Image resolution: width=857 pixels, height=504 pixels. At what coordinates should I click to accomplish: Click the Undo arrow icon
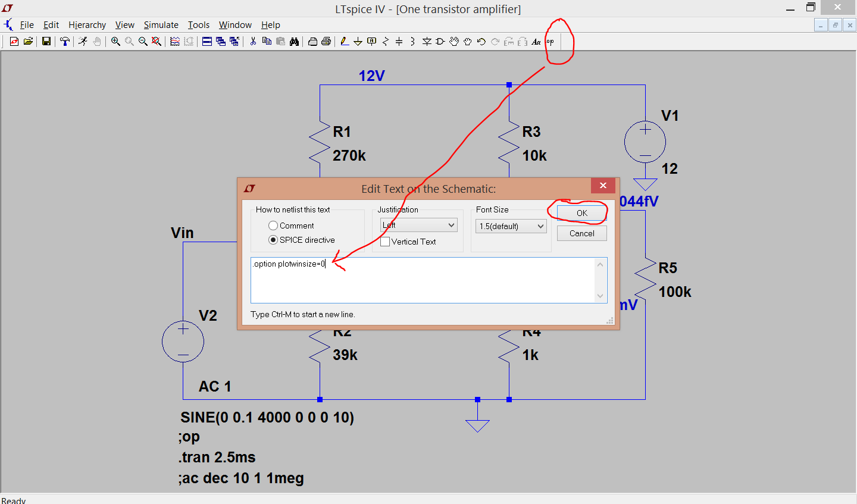(481, 42)
